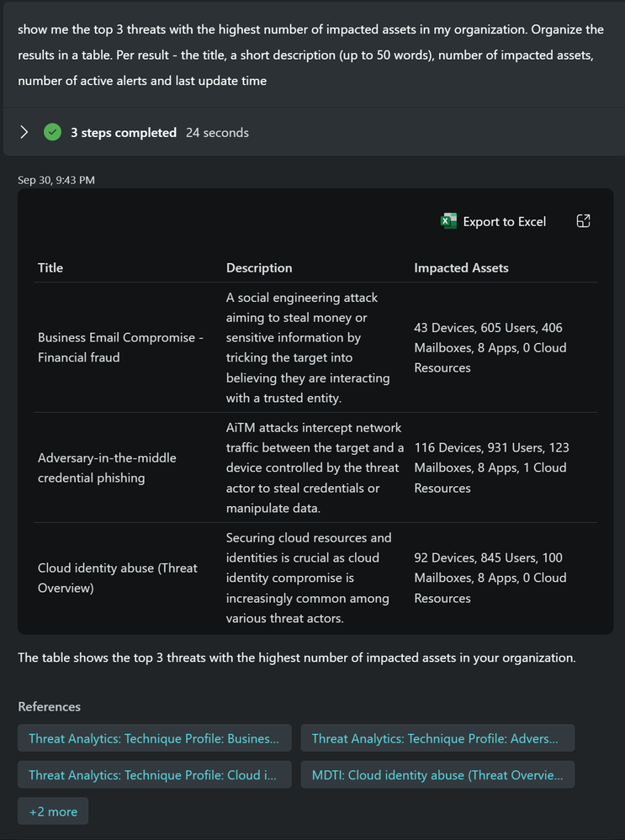Select Business Email Compromise - Financial fraud title
The image size is (625, 840).
(120, 347)
